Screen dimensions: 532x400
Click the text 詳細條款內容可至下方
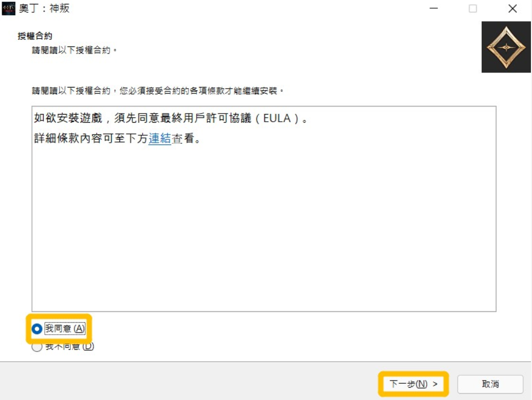(x=91, y=138)
